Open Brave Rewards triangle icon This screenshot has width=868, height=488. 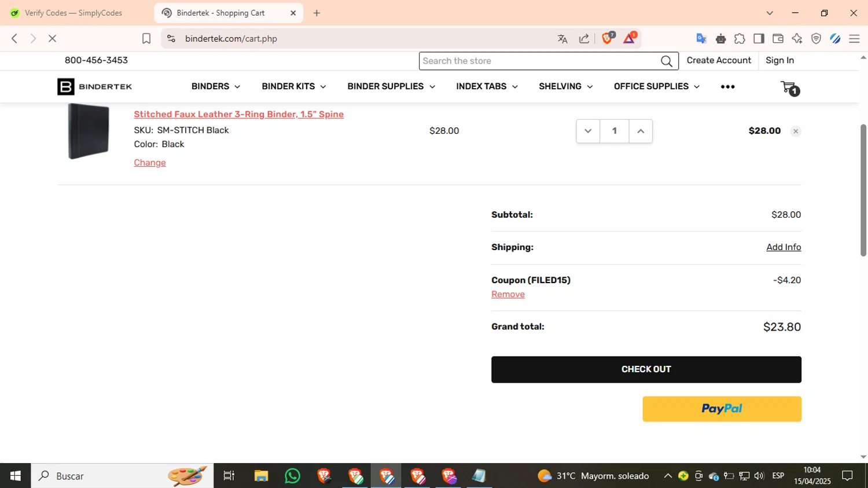point(630,38)
